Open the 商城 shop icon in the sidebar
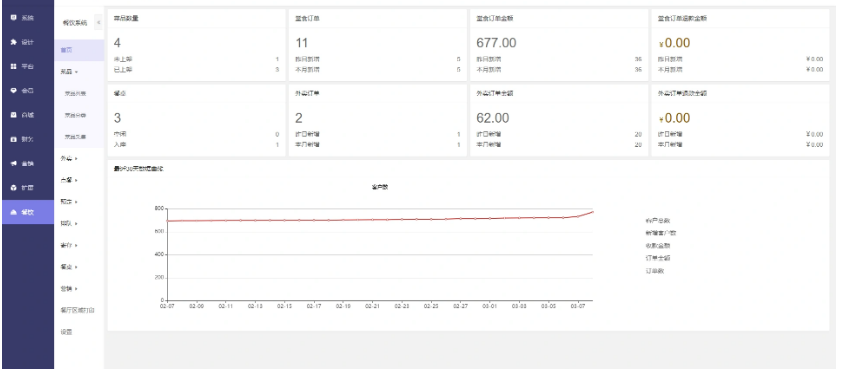Image resolution: width=847 pixels, height=369 pixels. 14,115
